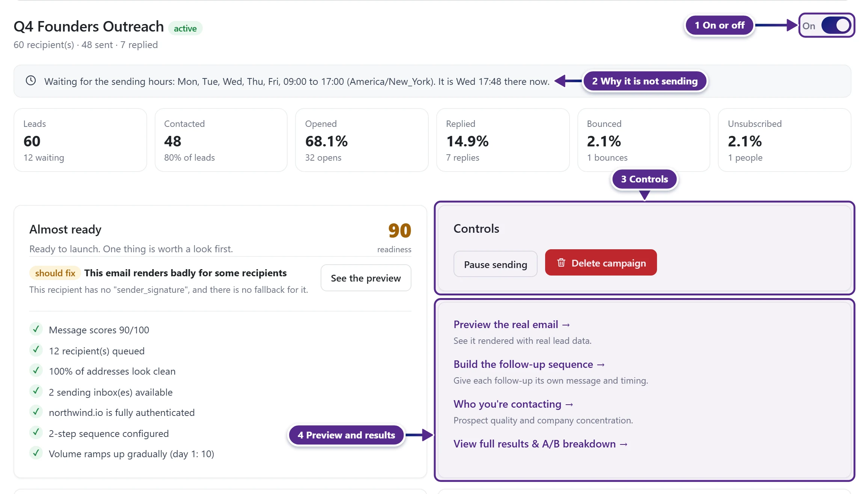Click the should fix label
Image resolution: width=868 pixels, height=494 pixels.
pos(55,273)
